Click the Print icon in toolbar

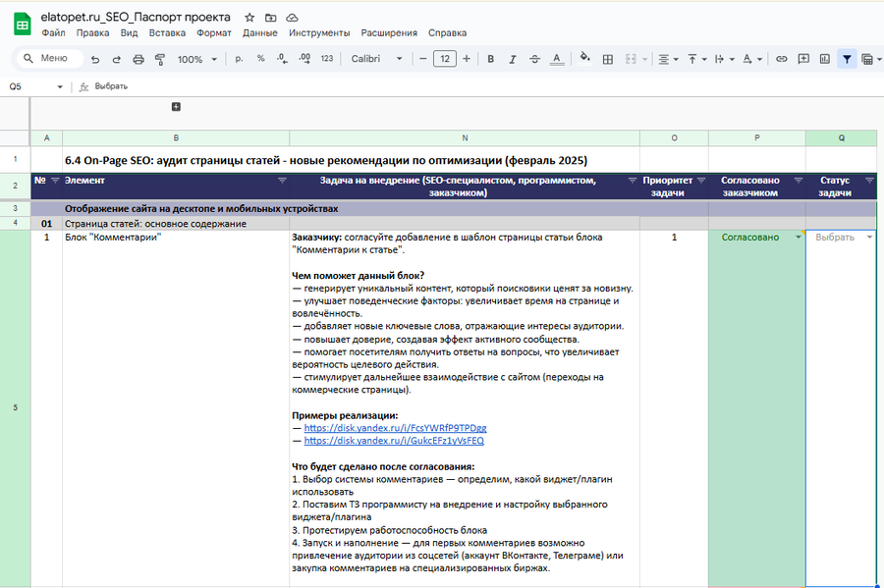pyautogui.click(x=138, y=59)
